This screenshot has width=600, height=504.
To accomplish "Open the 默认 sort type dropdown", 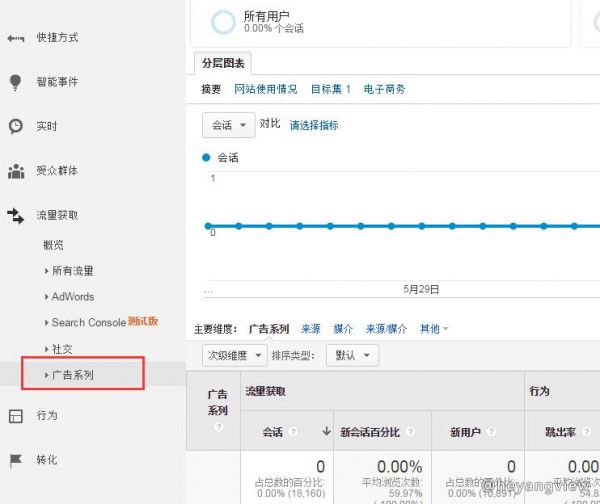I will click(x=353, y=355).
